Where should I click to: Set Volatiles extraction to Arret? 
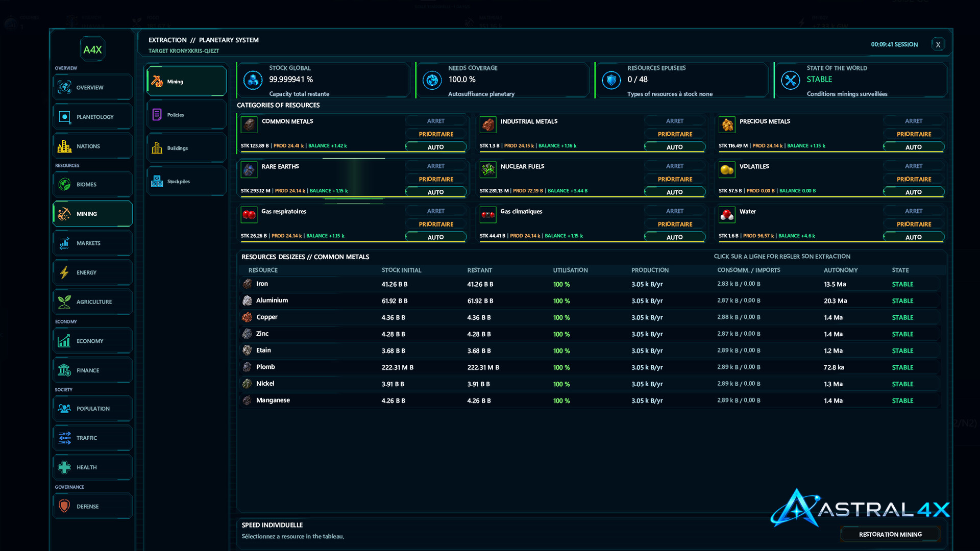tap(914, 166)
